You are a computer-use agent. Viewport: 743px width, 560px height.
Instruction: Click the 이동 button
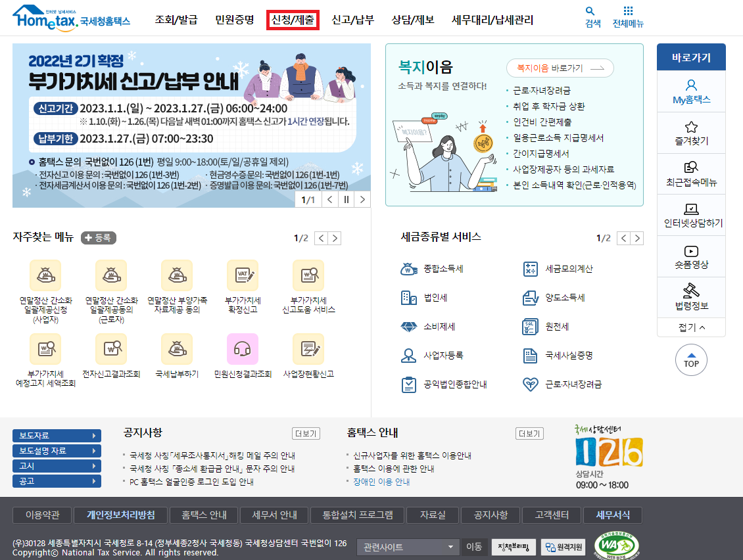[x=474, y=548]
